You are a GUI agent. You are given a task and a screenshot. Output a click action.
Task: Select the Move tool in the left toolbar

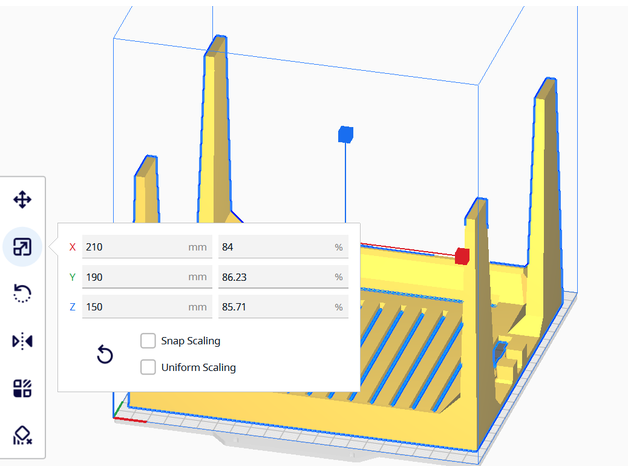pos(22,199)
